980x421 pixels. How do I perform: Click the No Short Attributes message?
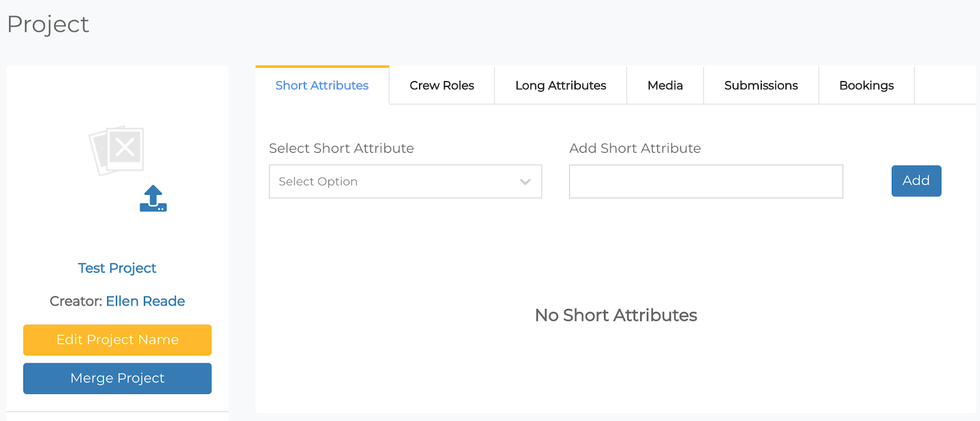coord(616,316)
